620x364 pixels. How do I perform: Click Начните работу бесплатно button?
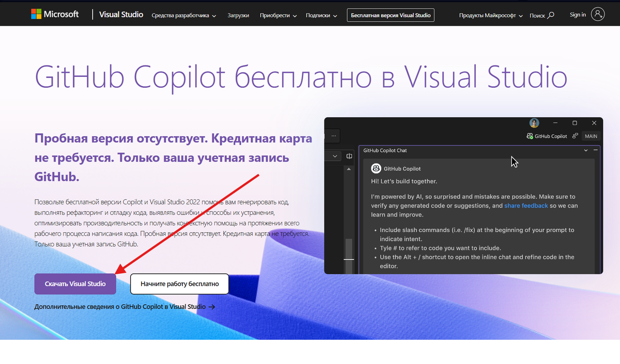[x=179, y=283]
